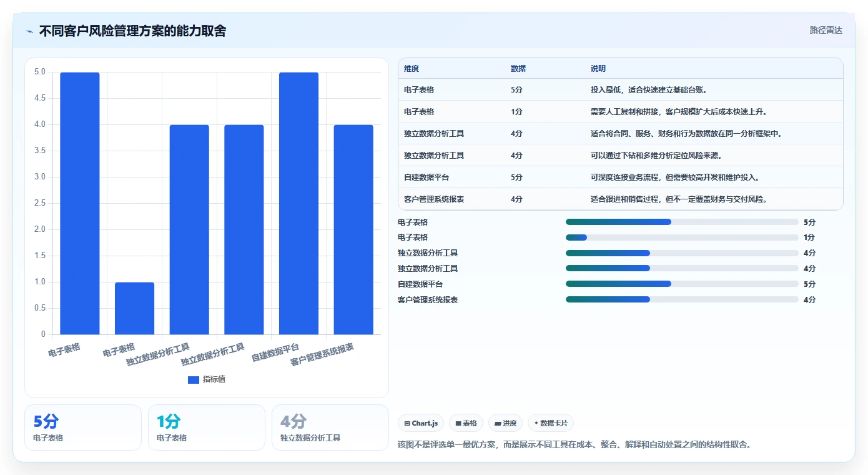Click the chart bar for 自建数据平台
The image size is (868, 475).
coord(298,203)
